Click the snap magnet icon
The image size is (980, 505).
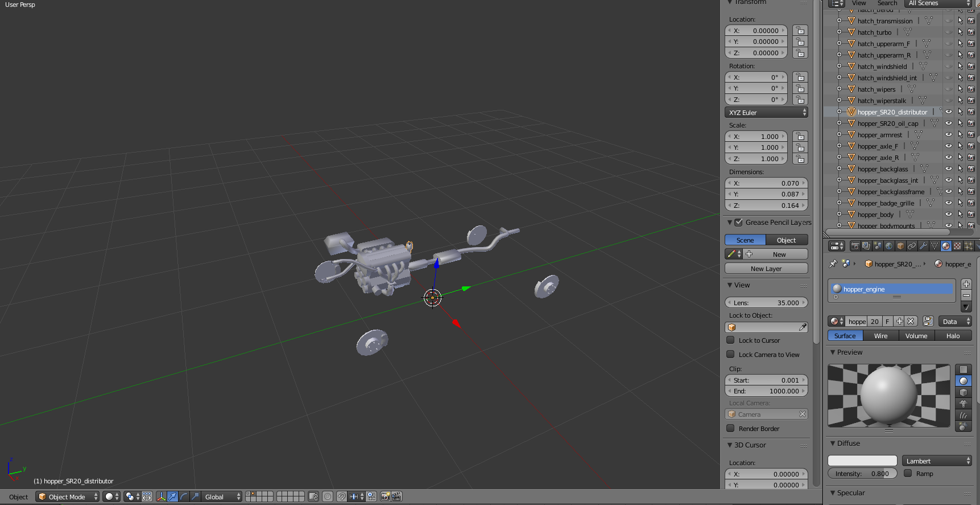click(341, 496)
